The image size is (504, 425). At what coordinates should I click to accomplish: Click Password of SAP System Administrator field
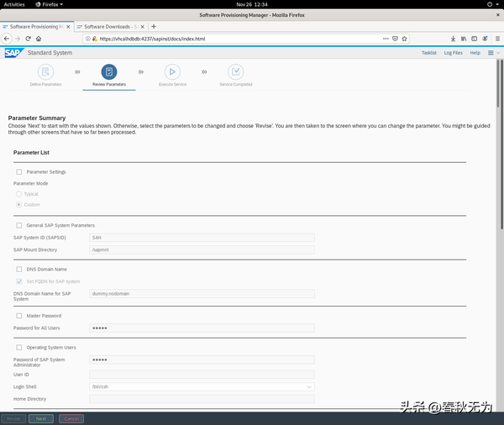[x=202, y=359]
